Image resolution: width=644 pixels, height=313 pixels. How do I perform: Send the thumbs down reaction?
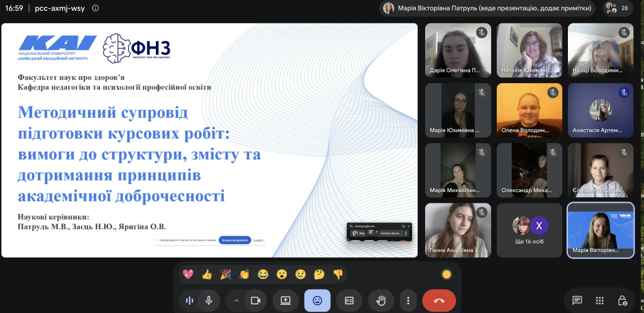click(x=338, y=275)
